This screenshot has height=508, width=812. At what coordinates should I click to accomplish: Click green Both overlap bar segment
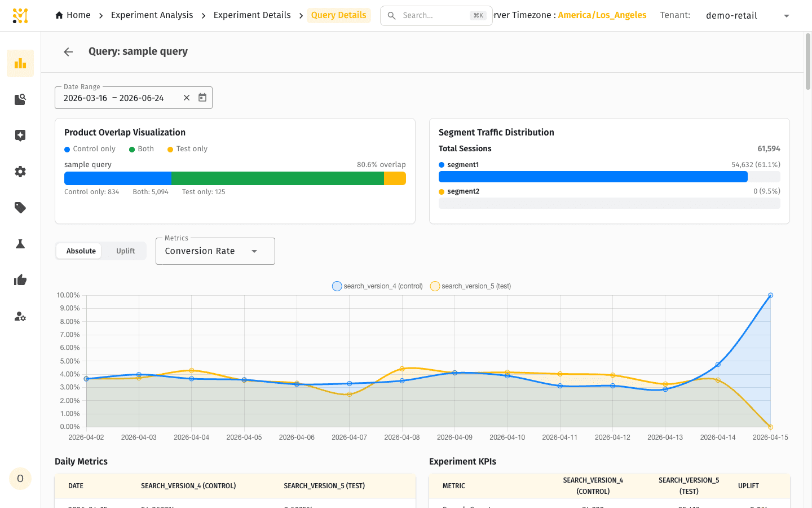[x=277, y=178]
